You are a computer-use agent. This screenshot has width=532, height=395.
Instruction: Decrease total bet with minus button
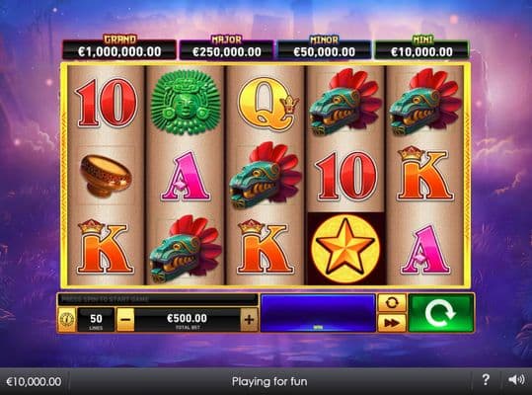[x=125, y=319]
